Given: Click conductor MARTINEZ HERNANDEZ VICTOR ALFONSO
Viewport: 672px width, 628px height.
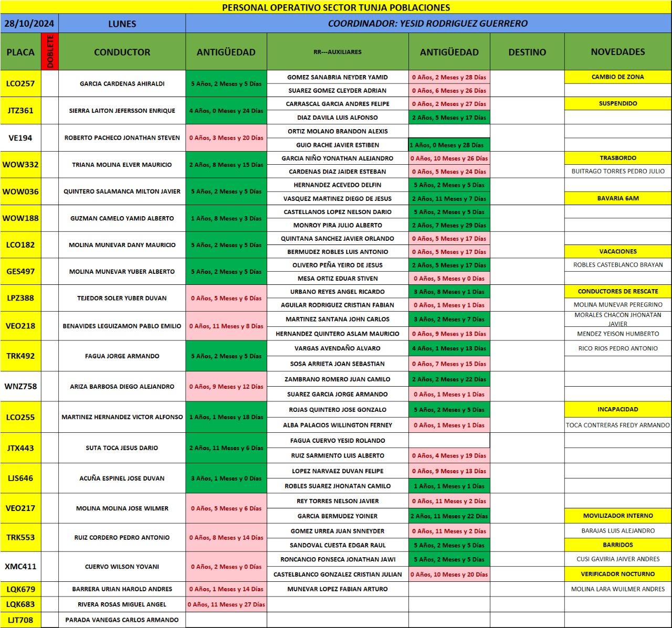Looking at the screenshot, I should [x=122, y=417].
